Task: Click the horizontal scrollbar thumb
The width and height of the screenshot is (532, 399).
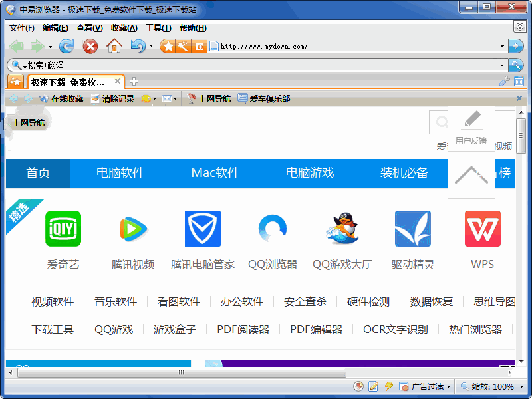Action: coord(181,373)
